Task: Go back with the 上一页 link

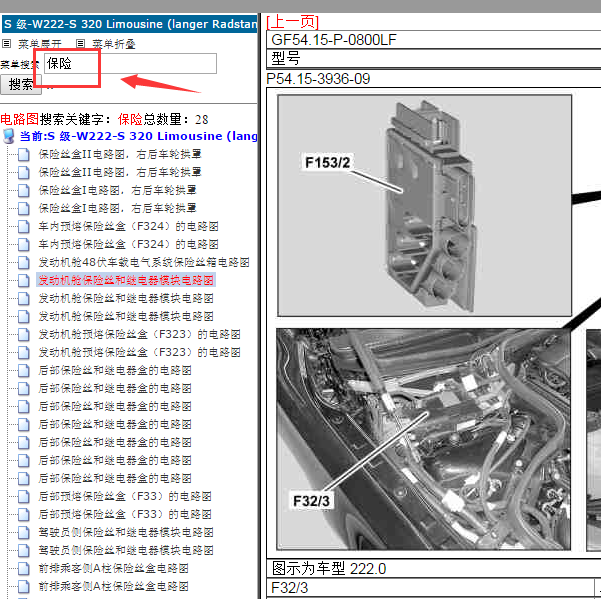Action: point(293,22)
